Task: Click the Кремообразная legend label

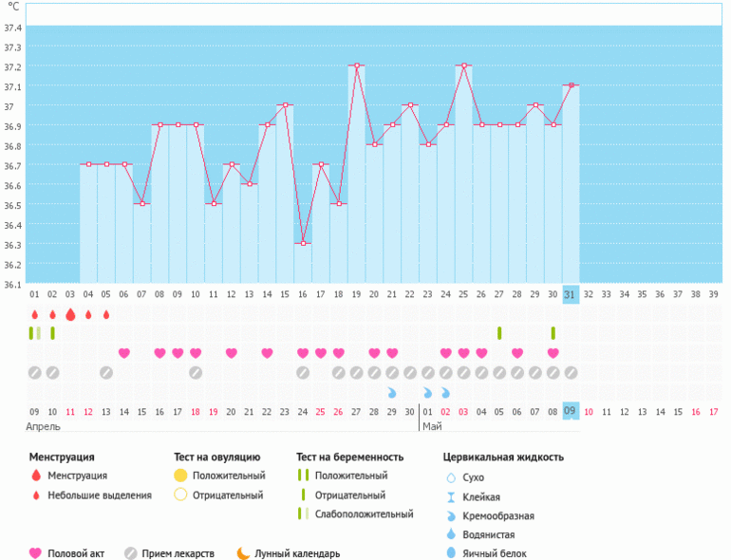Action: pyautogui.click(x=498, y=516)
